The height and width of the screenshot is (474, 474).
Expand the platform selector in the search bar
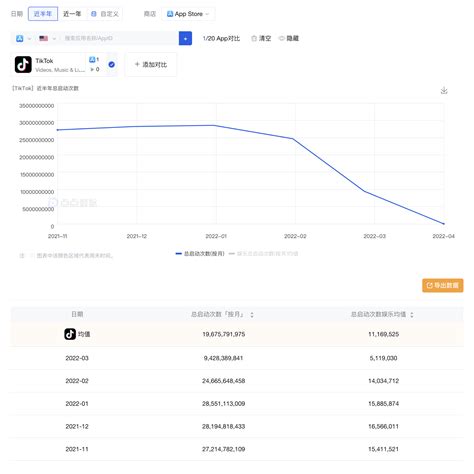(23, 38)
